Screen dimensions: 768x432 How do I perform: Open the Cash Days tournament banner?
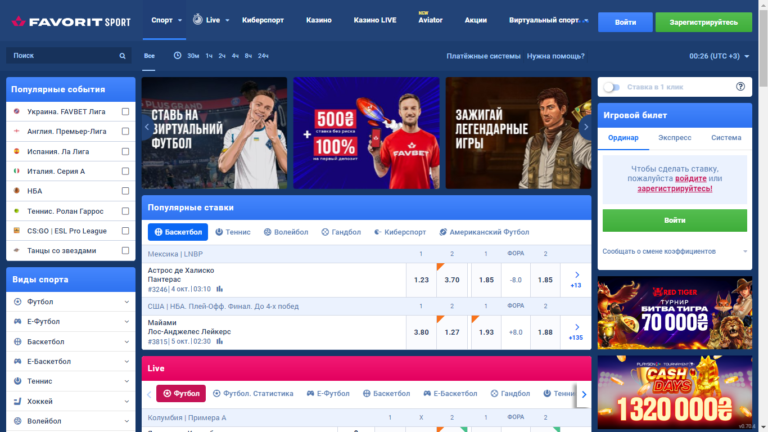(x=674, y=392)
